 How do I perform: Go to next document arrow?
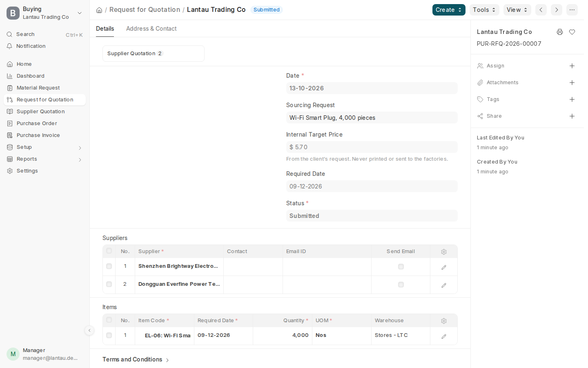click(557, 10)
